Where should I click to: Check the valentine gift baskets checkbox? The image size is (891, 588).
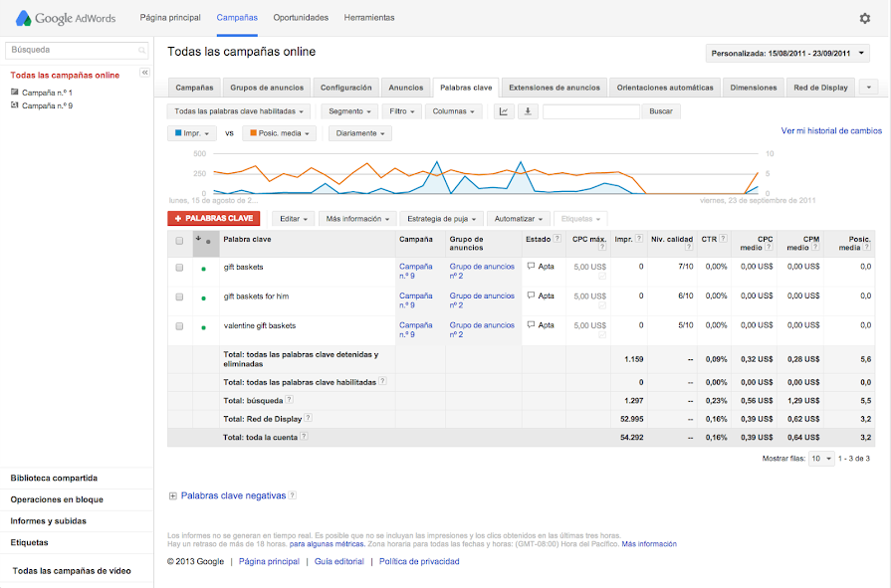(x=179, y=326)
